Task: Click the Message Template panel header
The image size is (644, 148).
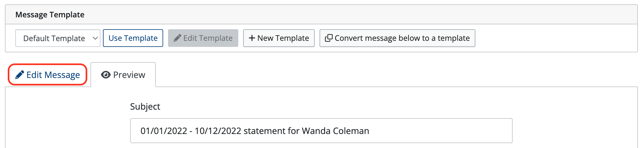Action: (321, 15)
